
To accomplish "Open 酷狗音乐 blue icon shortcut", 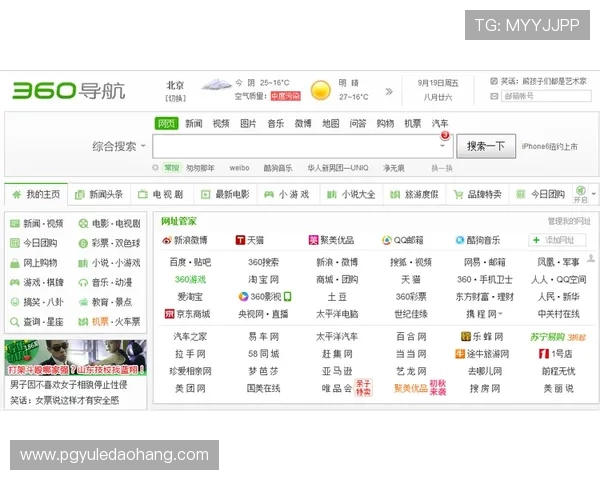I will [477, 240].
